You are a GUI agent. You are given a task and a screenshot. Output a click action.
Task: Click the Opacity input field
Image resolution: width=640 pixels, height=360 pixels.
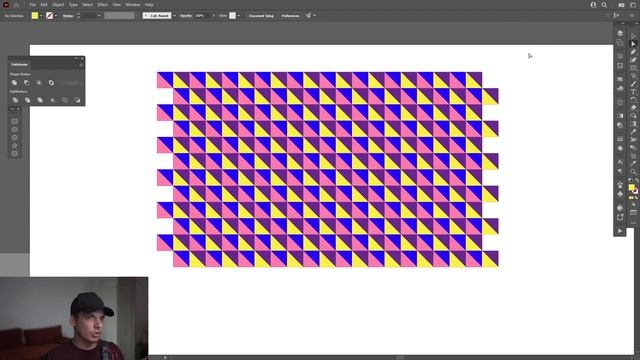pyautogui.click(x=202, y=16)
